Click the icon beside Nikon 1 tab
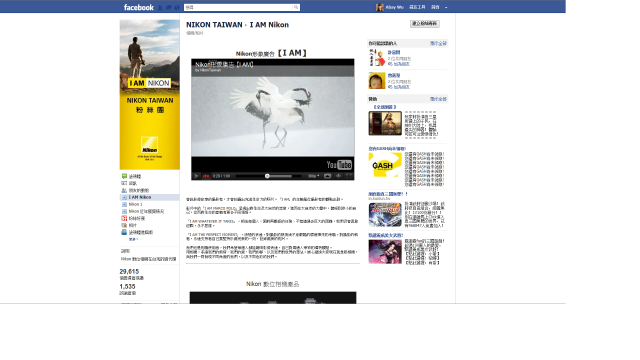 coord(124,204)
